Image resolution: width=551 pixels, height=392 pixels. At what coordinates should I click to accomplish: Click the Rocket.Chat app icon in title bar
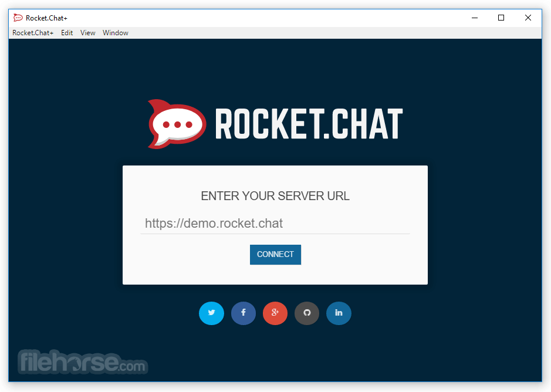(x=18, y=18)
